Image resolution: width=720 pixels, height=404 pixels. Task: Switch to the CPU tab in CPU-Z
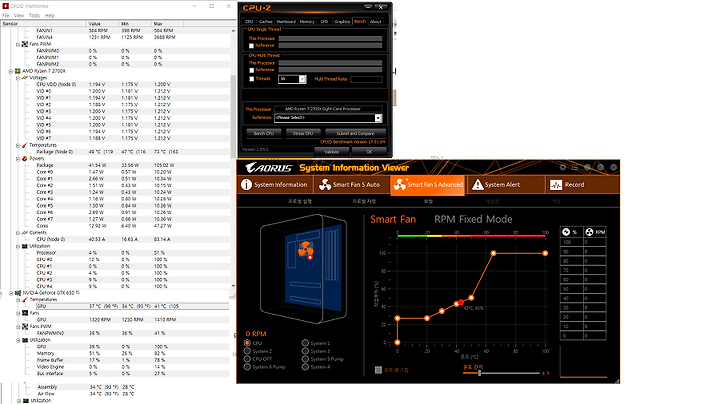[249, 22]
